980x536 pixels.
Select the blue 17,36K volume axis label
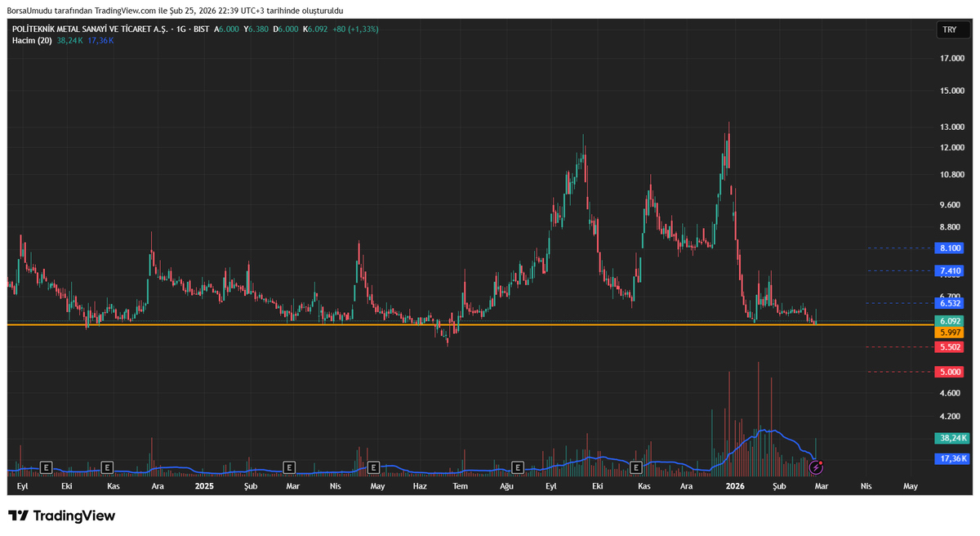tap(951, 459)
